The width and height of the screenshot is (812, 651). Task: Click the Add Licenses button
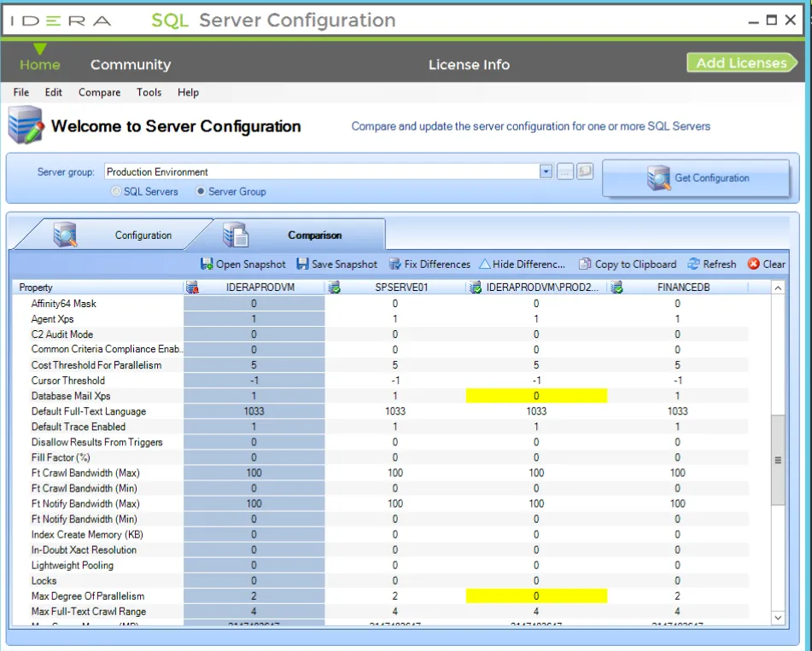(742, 62)
